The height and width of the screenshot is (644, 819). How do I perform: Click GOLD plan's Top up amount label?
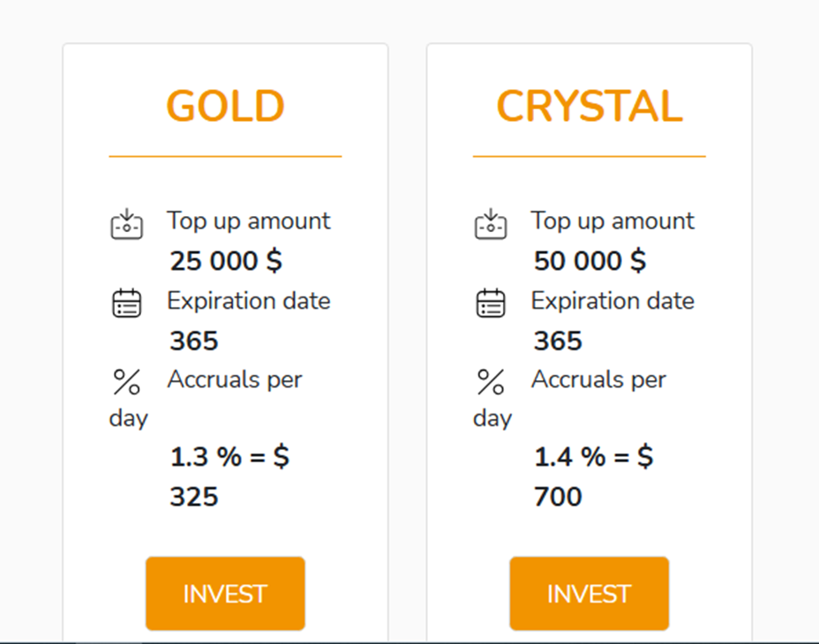249,221
